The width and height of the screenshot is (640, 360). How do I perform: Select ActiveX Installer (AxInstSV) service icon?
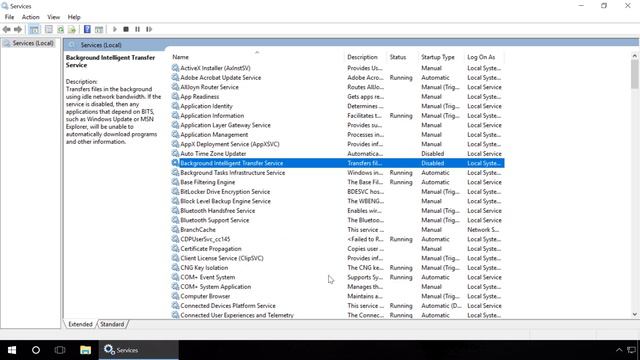click(x=175, y=68)
